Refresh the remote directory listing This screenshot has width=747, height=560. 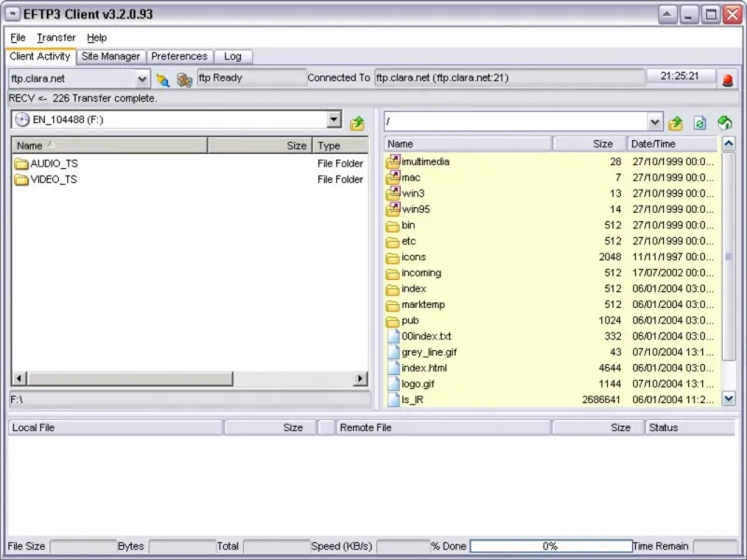(x=699, y=123)
